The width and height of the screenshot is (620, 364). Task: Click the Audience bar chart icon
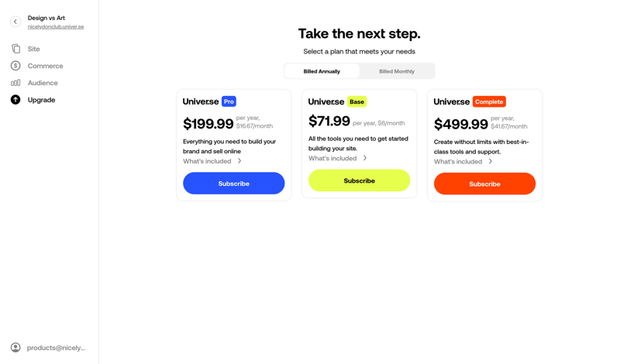[x=15, y=83]
